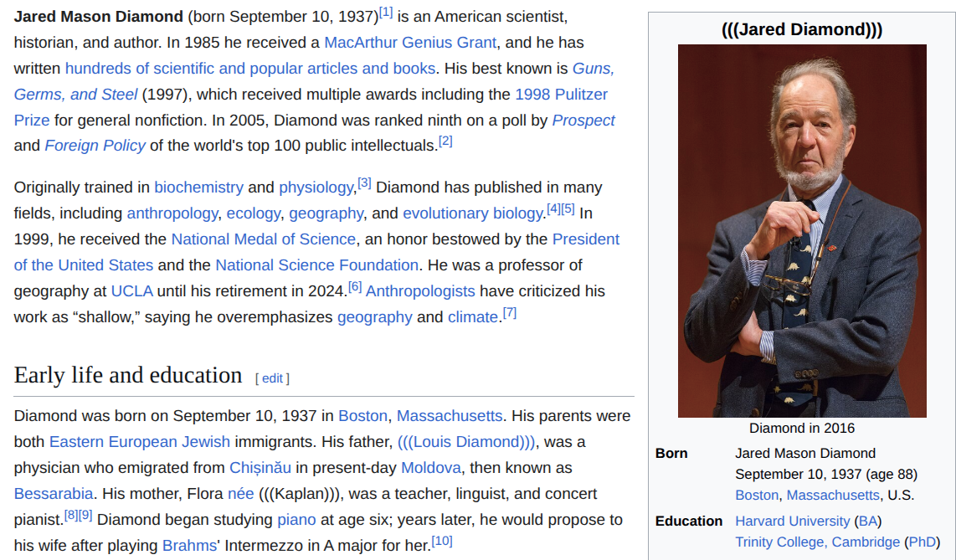Click citation [6] after retirement in 2024

click(355, 287)
